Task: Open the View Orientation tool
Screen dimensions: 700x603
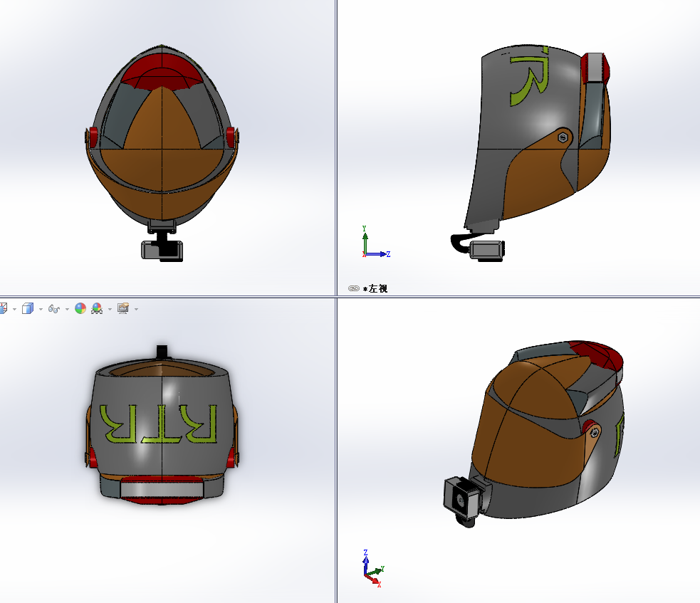Action: (4, 308)
